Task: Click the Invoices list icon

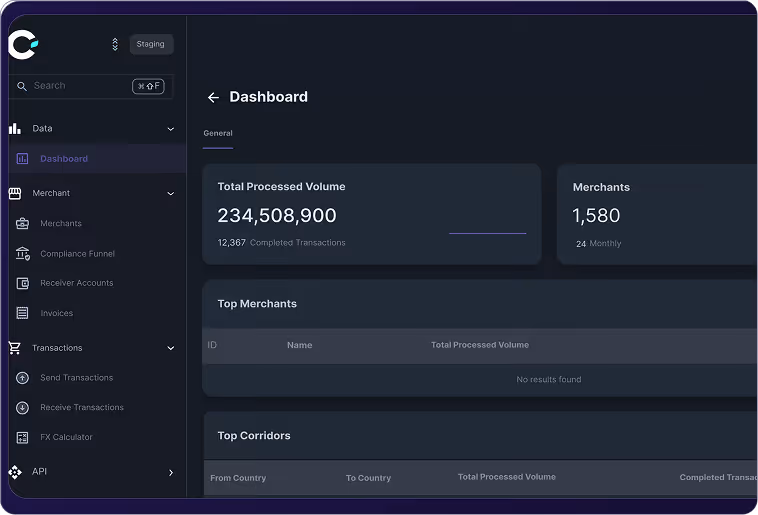Action: 22,313
